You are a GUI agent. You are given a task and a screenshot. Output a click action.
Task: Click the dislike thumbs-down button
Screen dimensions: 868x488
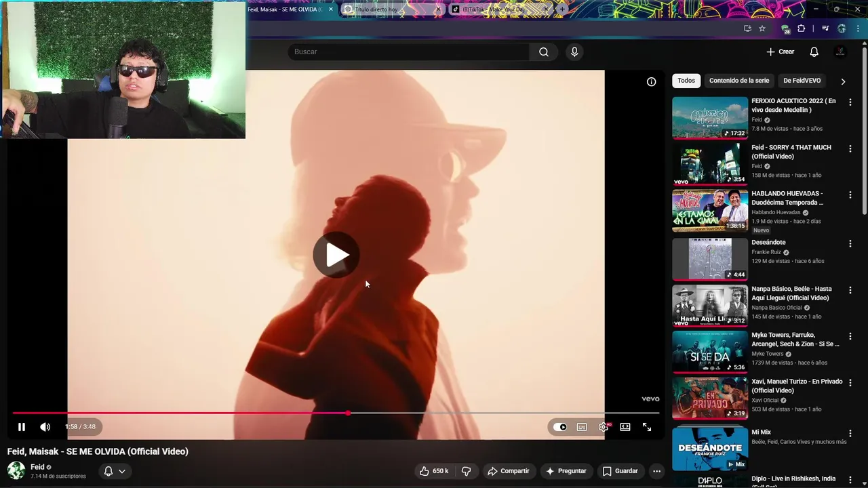click(467, 471)
